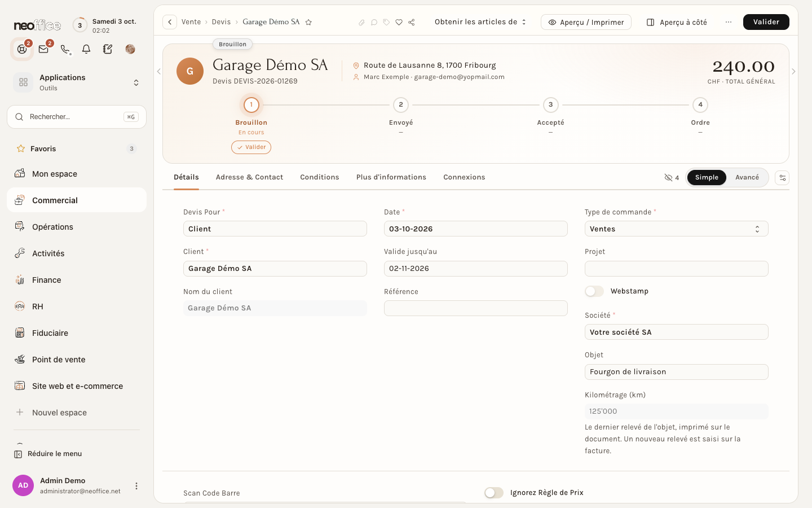Screen dimensions: 812x508
Task: Open the Adresse & Contact tab
Action: 249,177
